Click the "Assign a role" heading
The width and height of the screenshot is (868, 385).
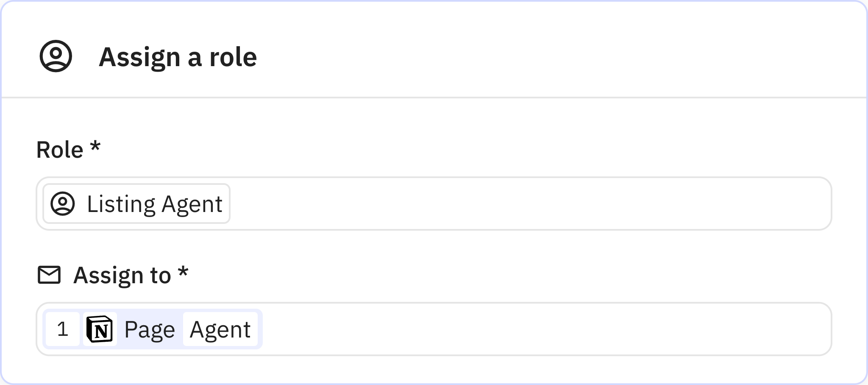(178, 57)
